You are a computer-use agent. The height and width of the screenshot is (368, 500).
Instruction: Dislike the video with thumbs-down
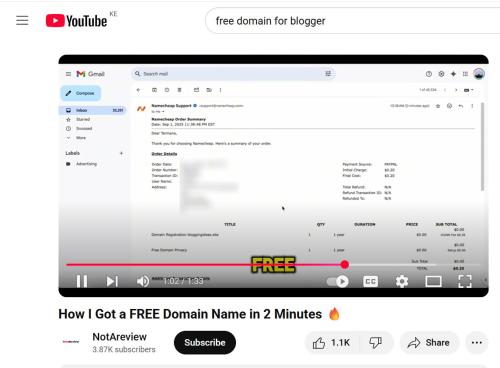click(x=376, y=343)
